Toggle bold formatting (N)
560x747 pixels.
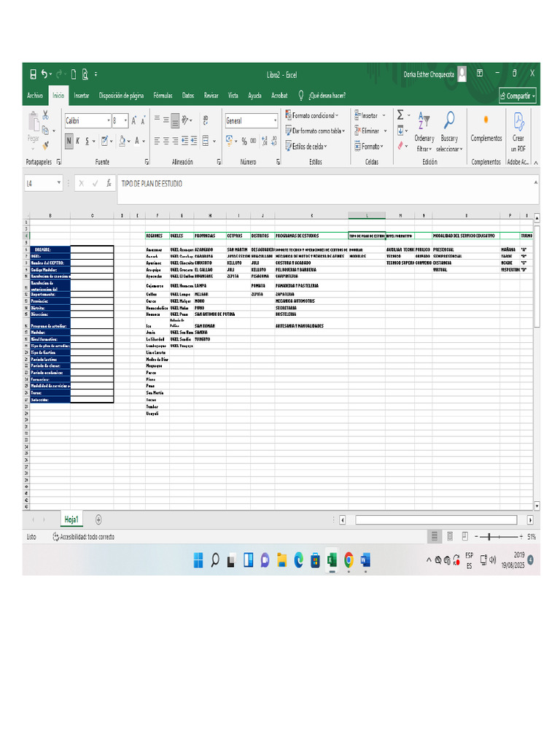tap(69, 141)
